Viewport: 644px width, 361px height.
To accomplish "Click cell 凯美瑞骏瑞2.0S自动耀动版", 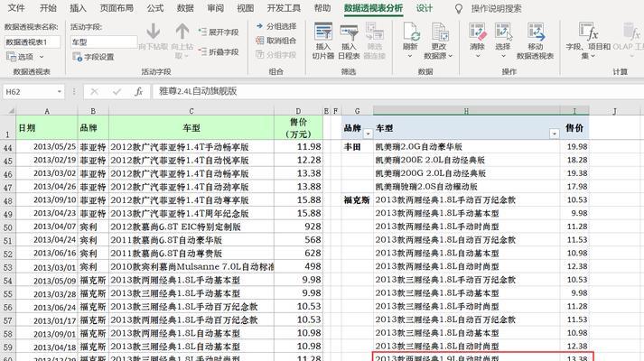I will [466, 186].
